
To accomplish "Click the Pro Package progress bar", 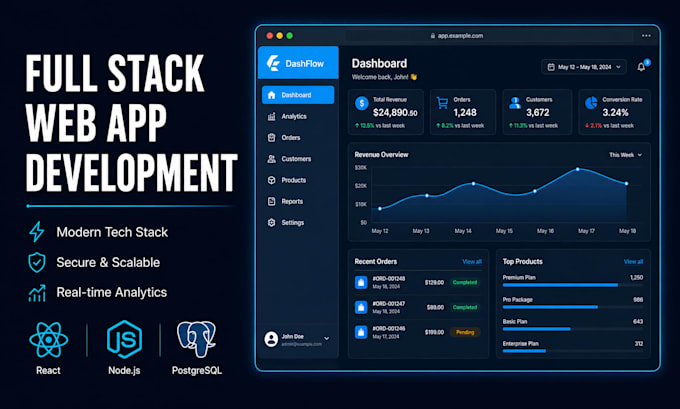I will point(573,307).
